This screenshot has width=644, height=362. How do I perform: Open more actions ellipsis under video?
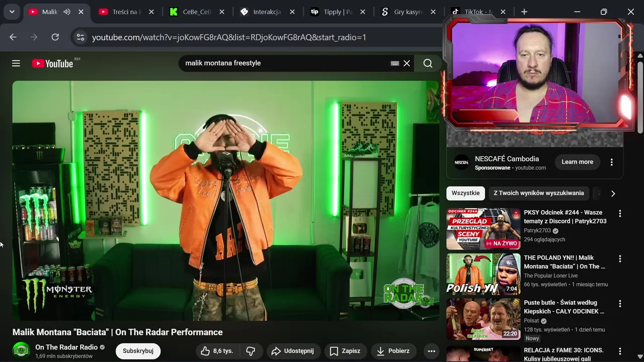(x=431, y=351)
